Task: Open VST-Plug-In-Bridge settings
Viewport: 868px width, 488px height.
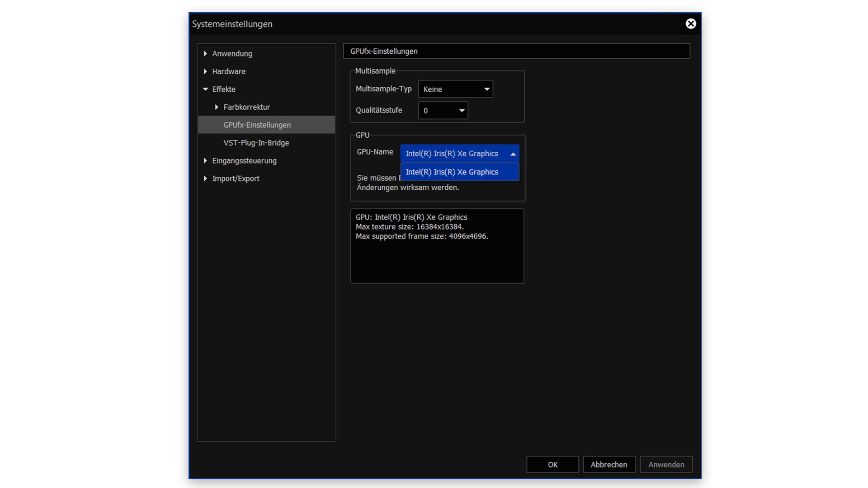Action: pos(256,143)
